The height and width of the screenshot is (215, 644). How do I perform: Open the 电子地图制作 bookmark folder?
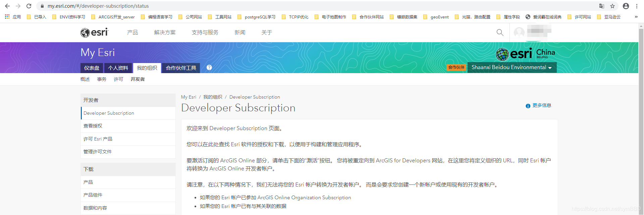point(330,17)
